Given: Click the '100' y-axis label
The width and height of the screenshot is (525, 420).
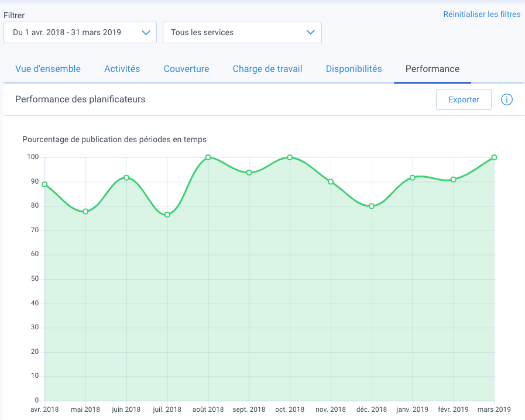Looking at the screenshot, I should click(33, 157).
